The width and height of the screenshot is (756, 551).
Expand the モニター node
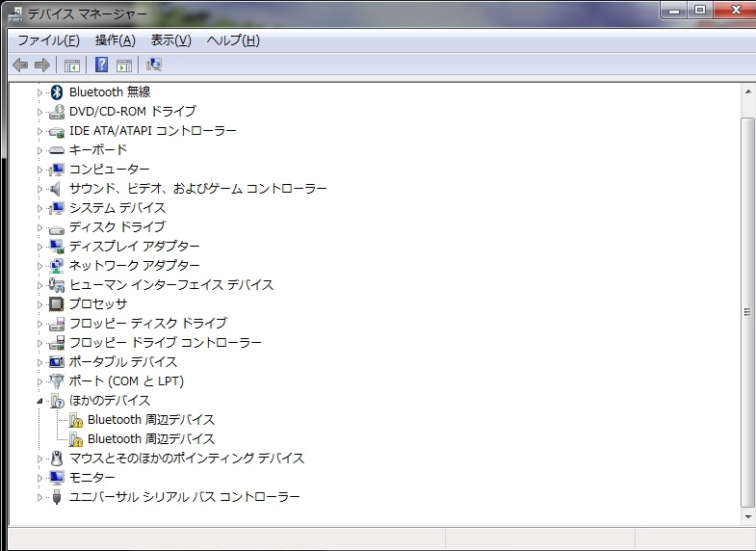tap(40, 478)
